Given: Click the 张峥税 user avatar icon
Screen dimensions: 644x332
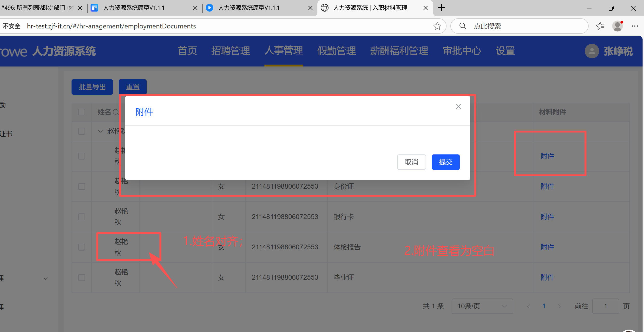Looking at the screenshot, I should 591,51.
